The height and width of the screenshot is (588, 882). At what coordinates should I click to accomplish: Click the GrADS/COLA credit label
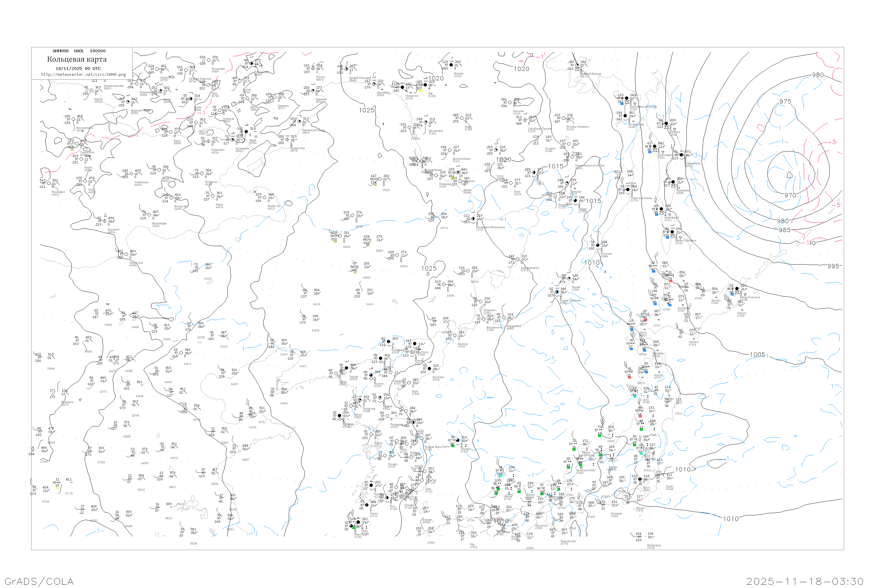click(x=39, y=581)
